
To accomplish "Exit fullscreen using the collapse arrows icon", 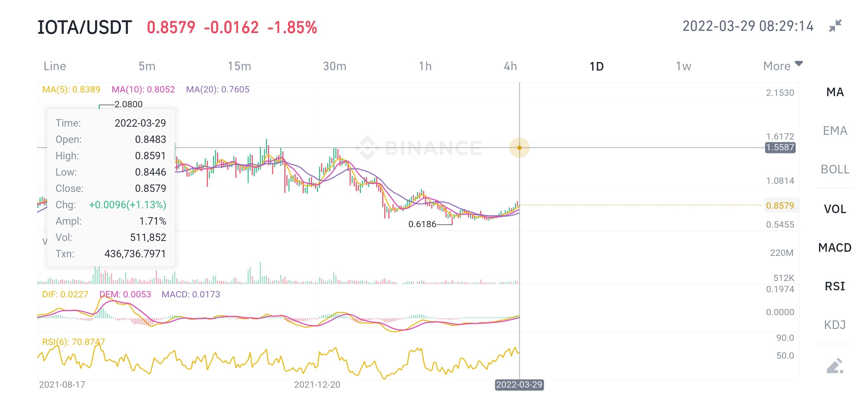I will tap(835, 26).
